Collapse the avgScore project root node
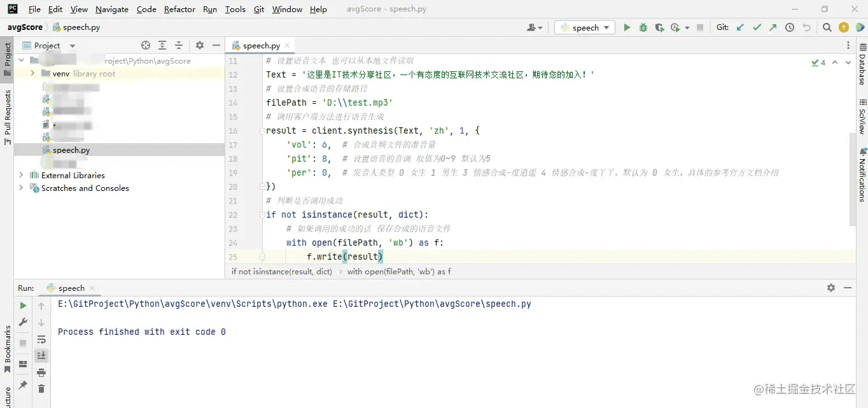Image resolution: width=868 pixels, height=408 pixels. (x=21, y=60)
